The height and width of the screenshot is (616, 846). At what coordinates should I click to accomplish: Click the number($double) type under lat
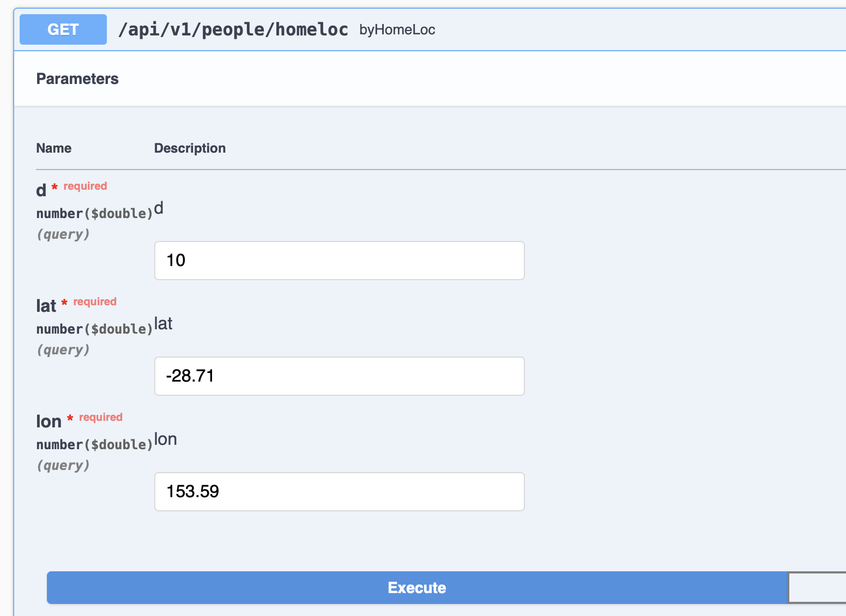pos(94,329)
